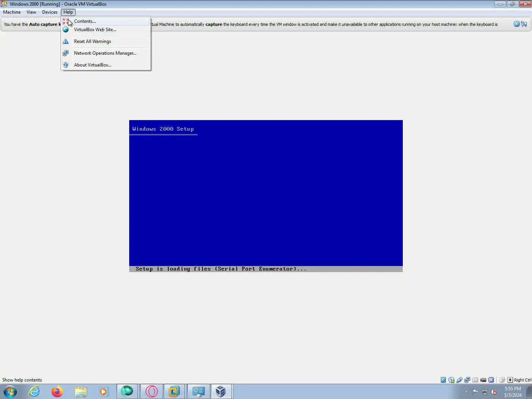Open the Devices menu
This screenshot has width=532, height=399.
(x=50, y=12)
